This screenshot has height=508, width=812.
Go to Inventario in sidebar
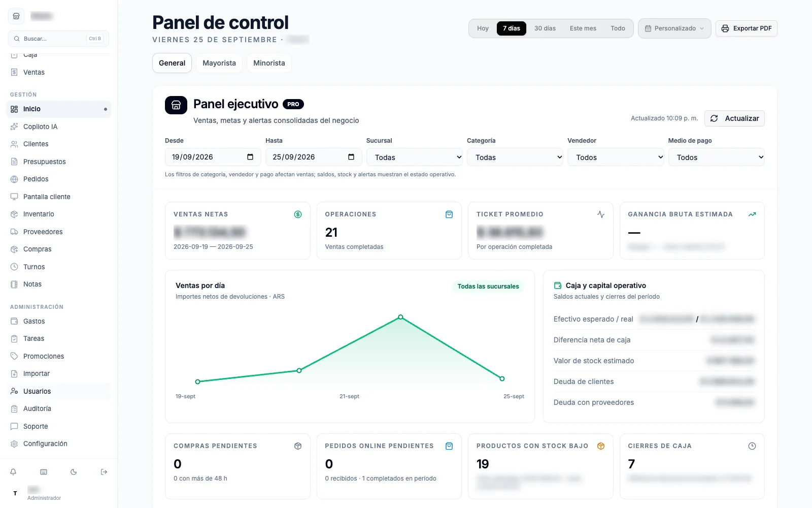tap(59, 214)
